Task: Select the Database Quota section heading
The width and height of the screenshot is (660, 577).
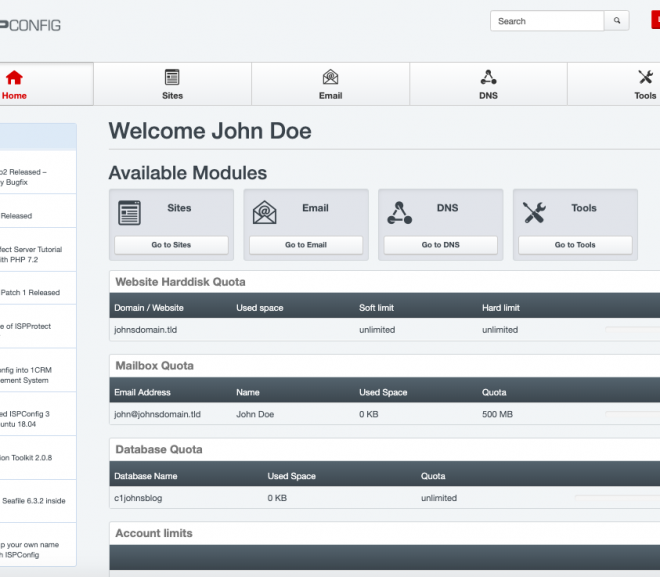Action: pyautogui.click(x=159, y=449)
